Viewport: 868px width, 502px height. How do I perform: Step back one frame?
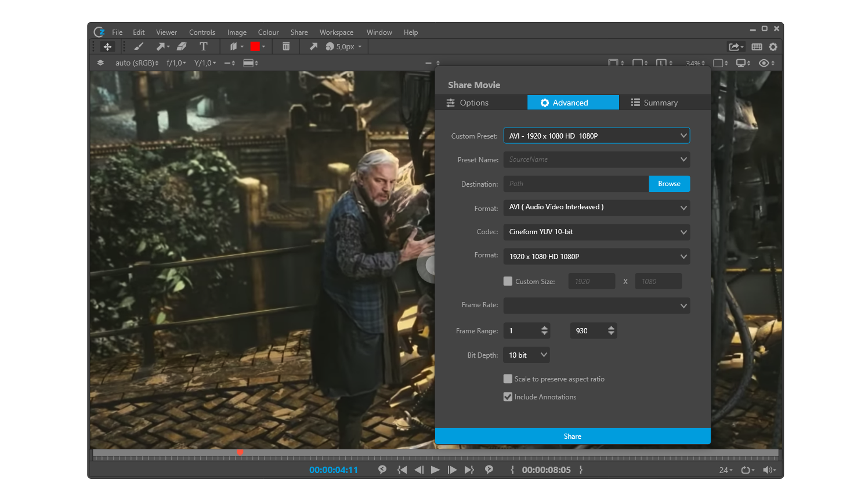point(419,470)
